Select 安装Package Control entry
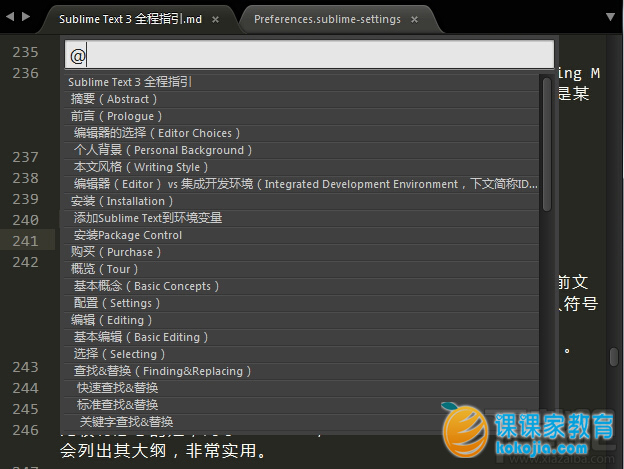The image size is (624, 469). [x=302, y=235]
